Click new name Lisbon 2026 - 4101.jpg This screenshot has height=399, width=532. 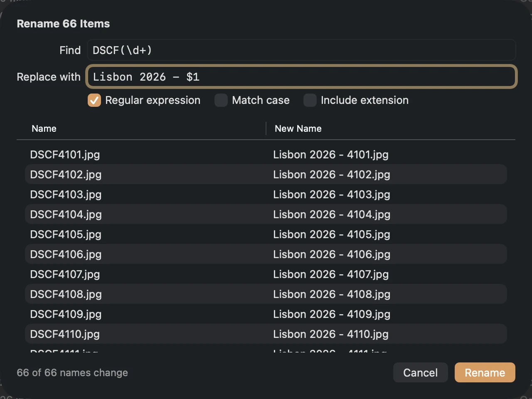coord(331,155)
